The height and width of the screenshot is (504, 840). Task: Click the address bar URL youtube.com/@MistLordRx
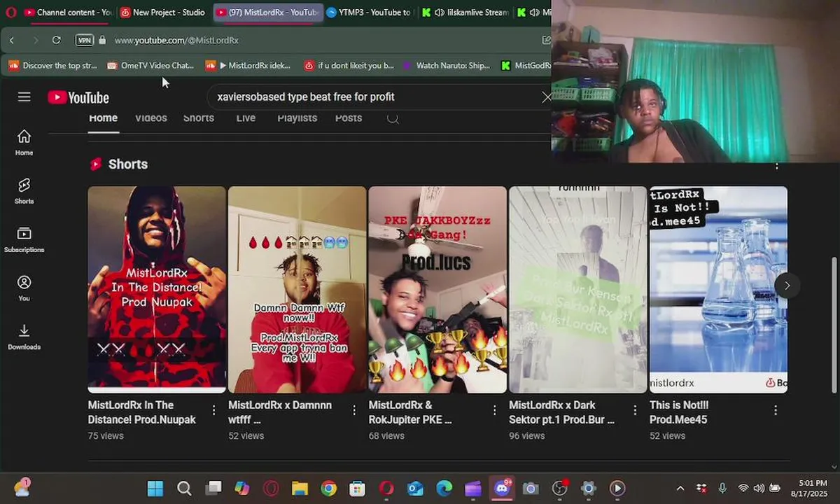tap(176, 41)
